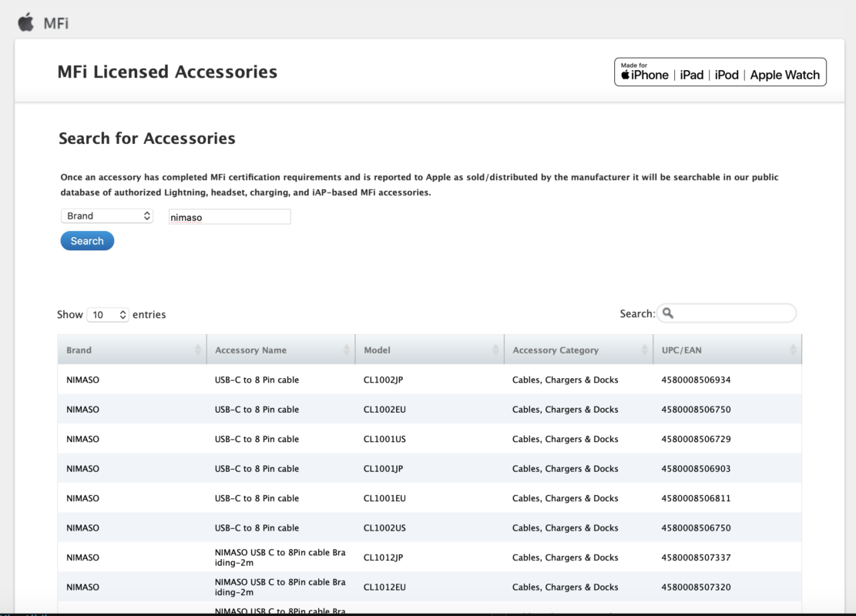Image resolution: width=856 pixels, height=616 pixels.
Task: Sort table by the Brand column arrows
Action: tap(197, 350)
